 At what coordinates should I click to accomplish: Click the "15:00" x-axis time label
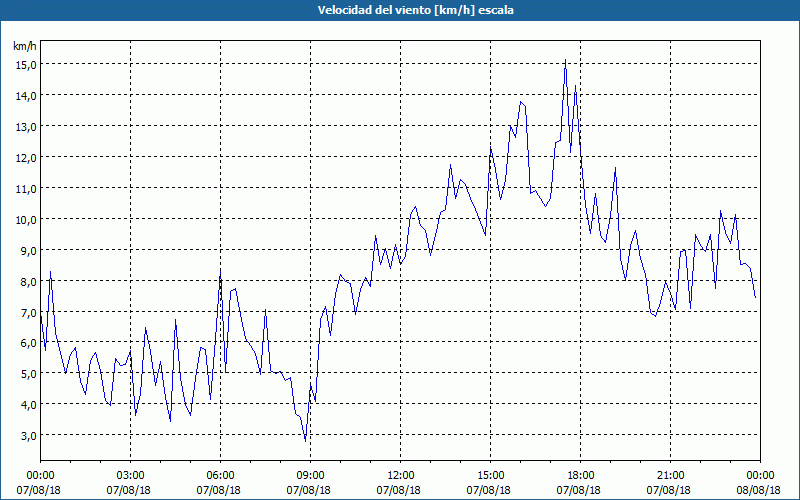pyautogui.click(x=490, y=476)
